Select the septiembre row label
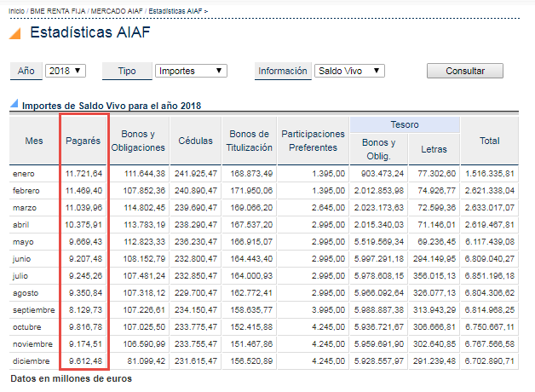 point(34,310)
